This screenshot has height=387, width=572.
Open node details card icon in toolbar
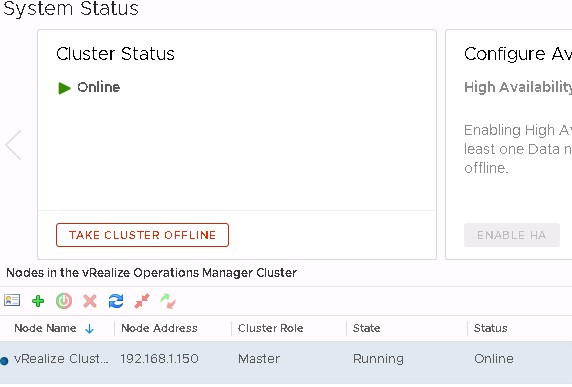[x=12, y=300]
